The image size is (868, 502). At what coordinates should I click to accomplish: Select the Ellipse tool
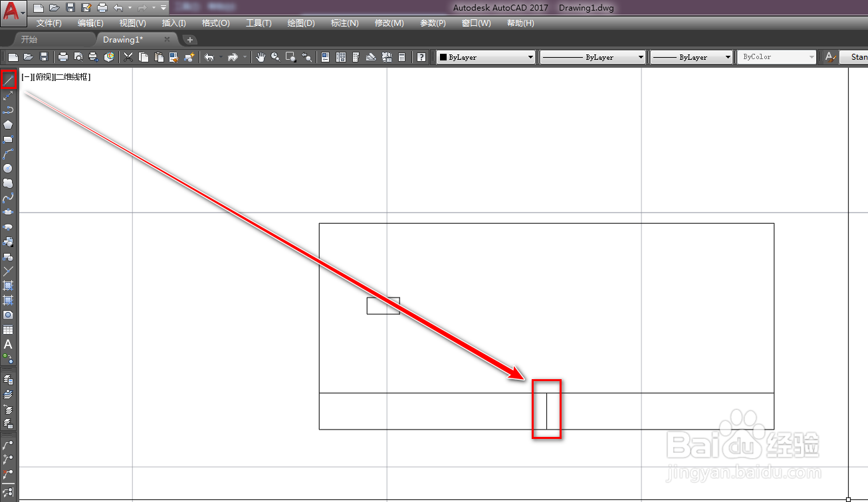pyautogui.click(x=8, y=212)
